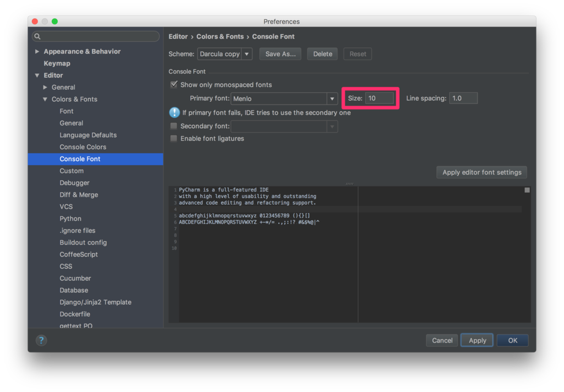The height and width of the screenshot is (392, 564).
Task: Open the Primary font dropdown arrow
Action: [332, 99]
